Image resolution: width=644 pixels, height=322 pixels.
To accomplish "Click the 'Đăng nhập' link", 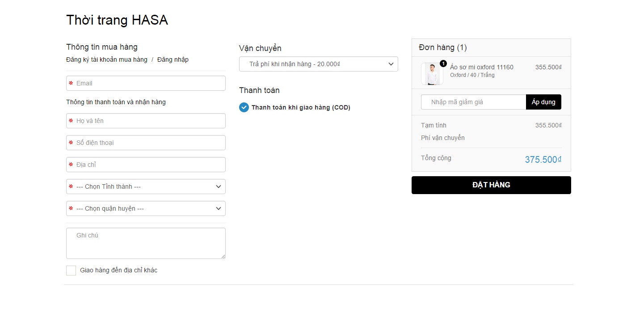I will pos(173,59).
